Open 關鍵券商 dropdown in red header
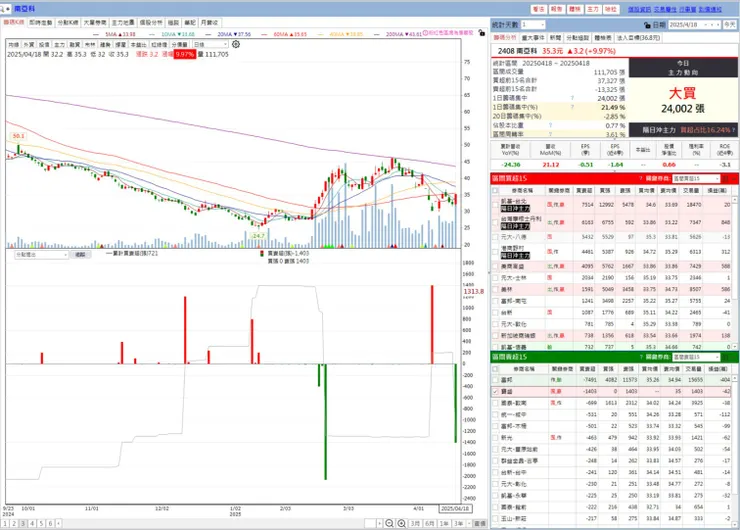 [x=696, y=178]
